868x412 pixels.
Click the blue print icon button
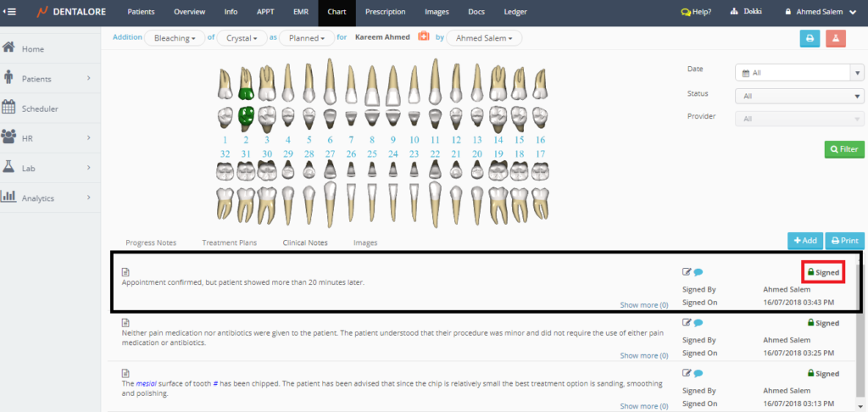810,38
